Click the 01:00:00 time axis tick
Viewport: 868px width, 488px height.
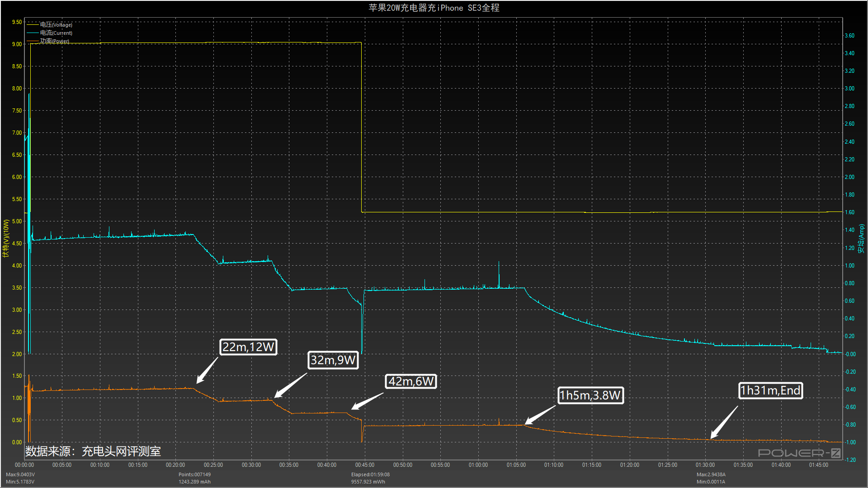478,465
